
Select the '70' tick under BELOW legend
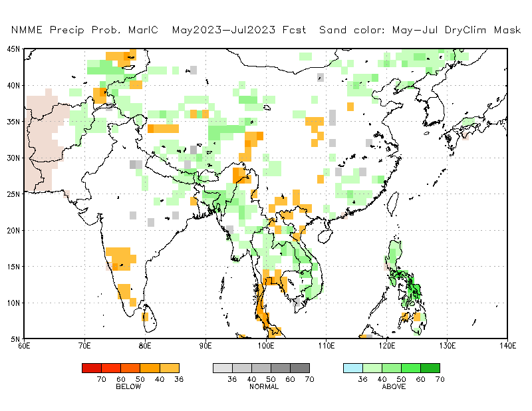pos(102,379)
